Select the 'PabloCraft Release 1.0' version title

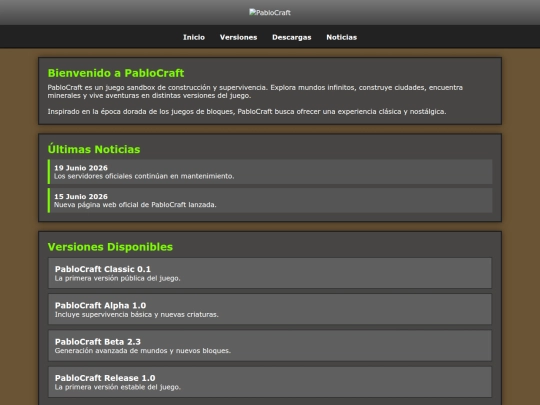pyautogui.click(x=105, y=378)
